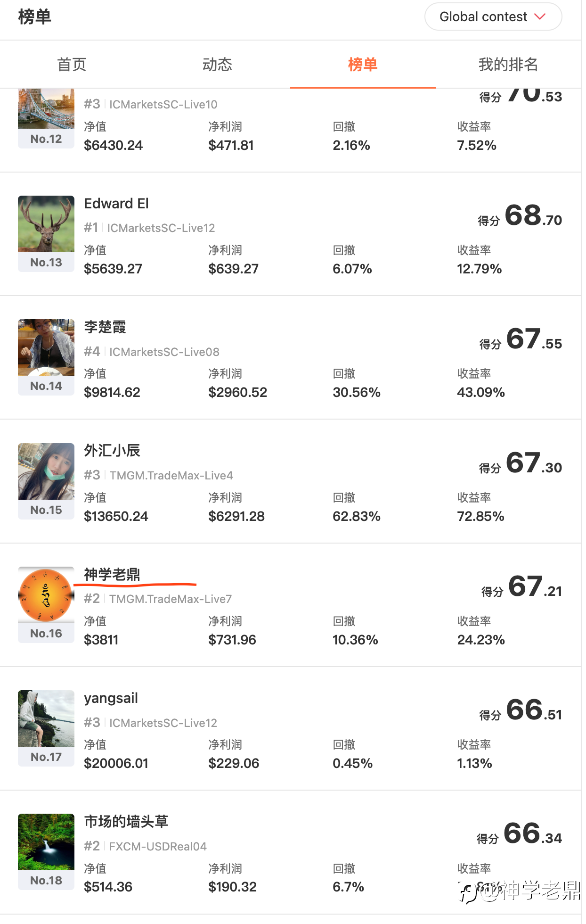
Task: Click the No.16 rank badge
Action: (x=46, y=633)
